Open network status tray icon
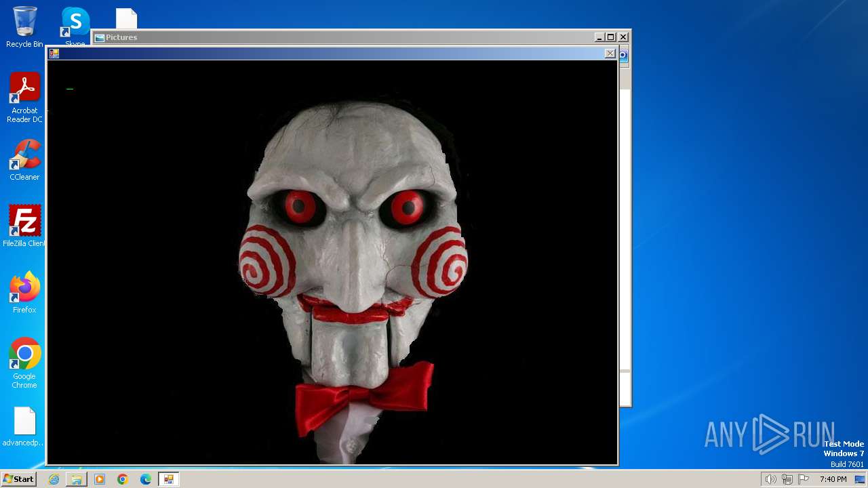868x488 pixels. click(787, 479)
